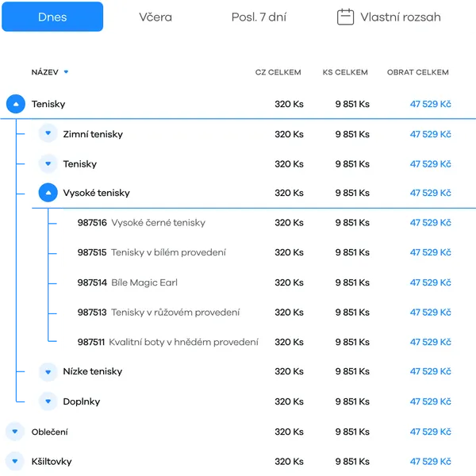The height and width of the screenshot is (476, 476).
Task: Expand the Zimní tenisky subcategory
Action: [48, 133]
